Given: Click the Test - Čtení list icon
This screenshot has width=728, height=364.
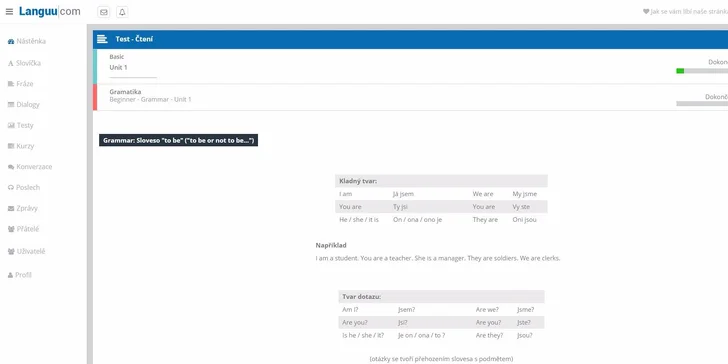Looking at the screenshot, I should tap(102, 39).
